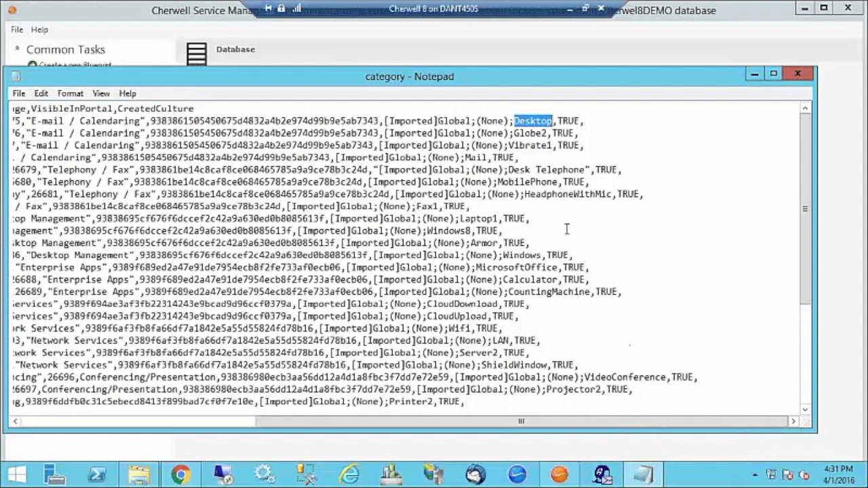
Task: Click the down arrow on Notepad's vertical scrollbar
Action: point(804,409)
